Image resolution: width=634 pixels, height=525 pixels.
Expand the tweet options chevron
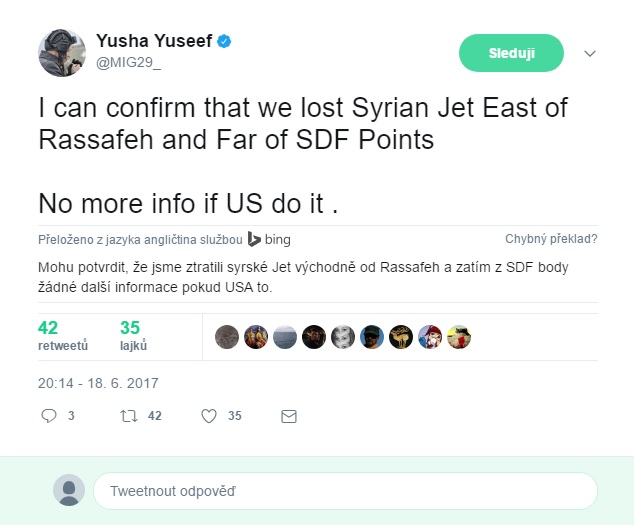(589, 53)
